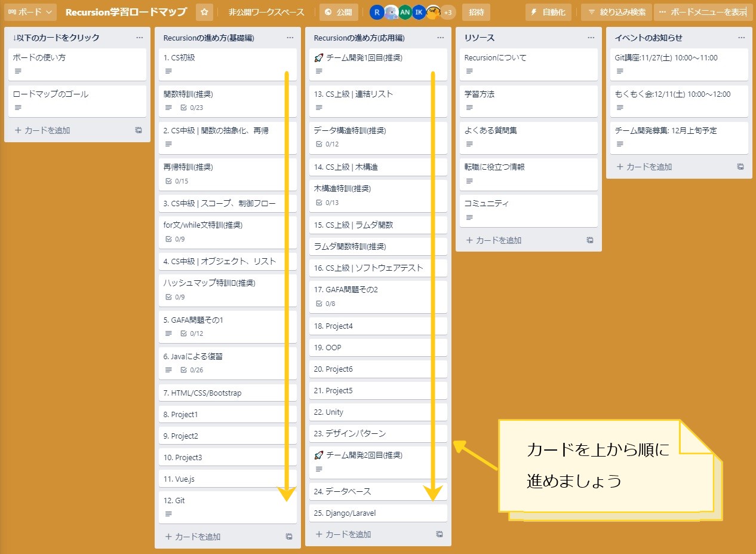
Task: Click checklist badge 0/9 on for文/while文特訓 card
Action: tap(175, 239)
